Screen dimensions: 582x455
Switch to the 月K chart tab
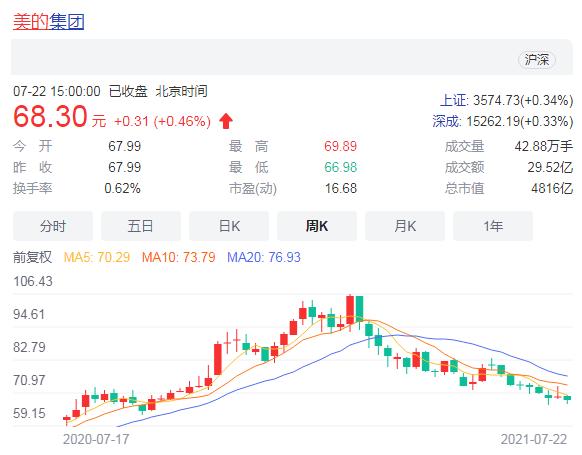click(x=405, y=226)
